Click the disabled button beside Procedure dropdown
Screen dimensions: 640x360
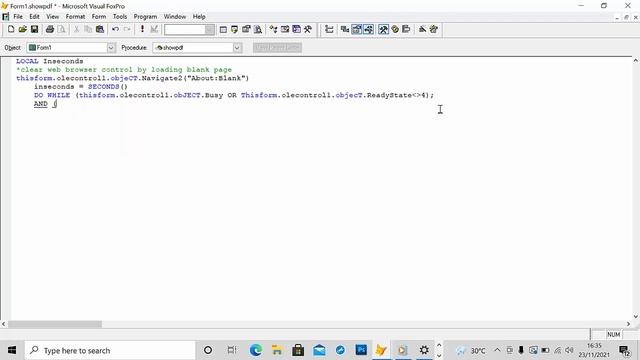tap(277, 48)
